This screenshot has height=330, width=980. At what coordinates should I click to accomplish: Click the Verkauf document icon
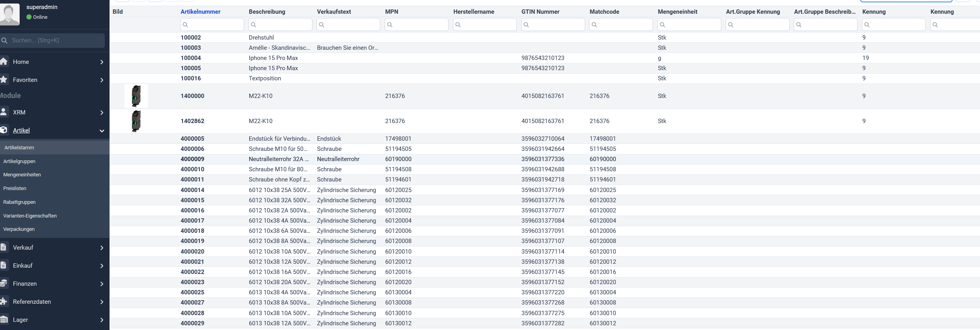click(x=4, y=247)
